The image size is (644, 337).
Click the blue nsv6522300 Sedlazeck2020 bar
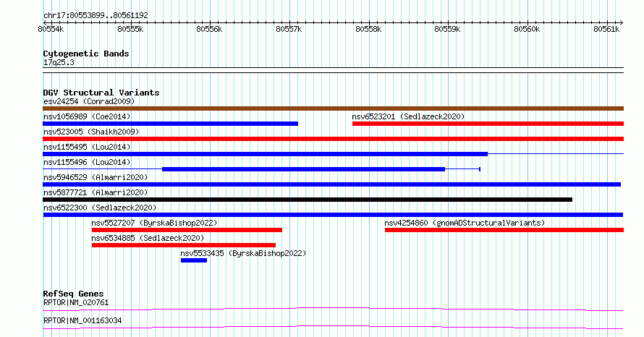tap(333, 215)
